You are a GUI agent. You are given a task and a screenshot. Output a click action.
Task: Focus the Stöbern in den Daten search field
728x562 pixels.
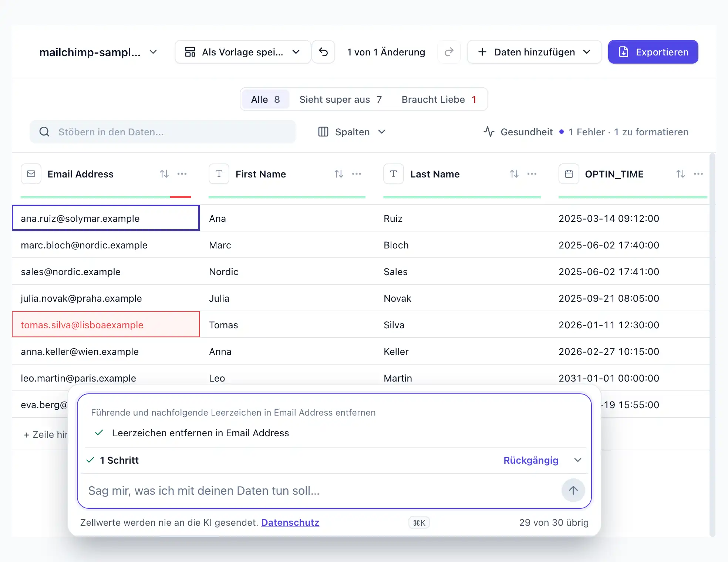coord(163,132)
